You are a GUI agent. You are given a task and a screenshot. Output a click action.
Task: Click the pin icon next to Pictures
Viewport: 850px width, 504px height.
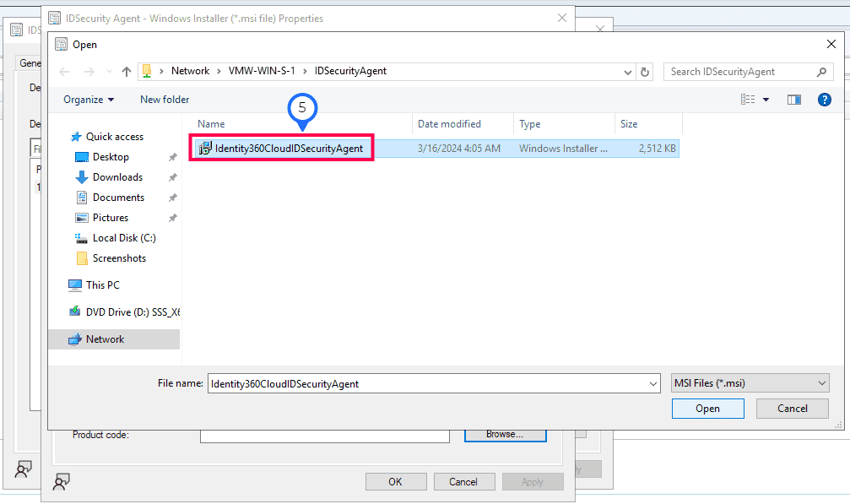(x=172, y=218)
